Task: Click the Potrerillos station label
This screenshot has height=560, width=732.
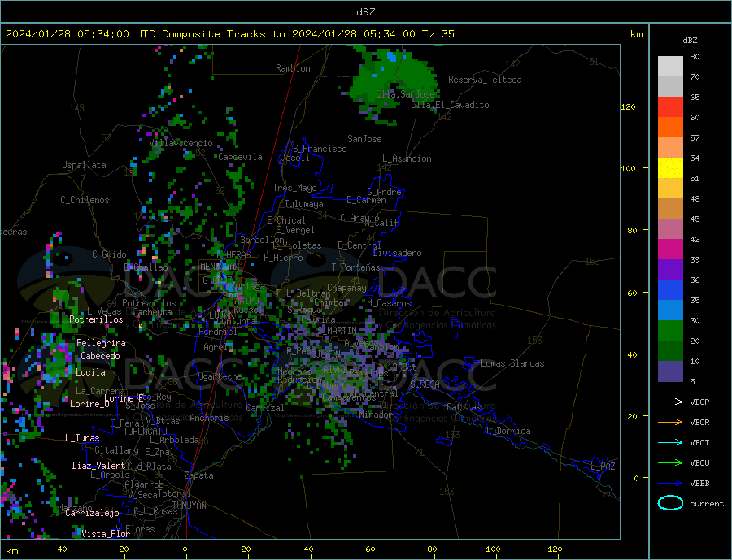Action: tap(96, 319)
